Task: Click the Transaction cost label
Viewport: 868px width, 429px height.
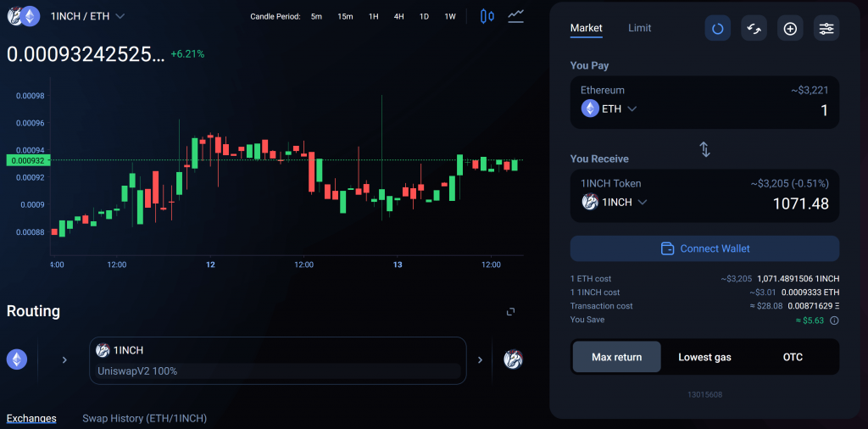Action: (601, 306)
